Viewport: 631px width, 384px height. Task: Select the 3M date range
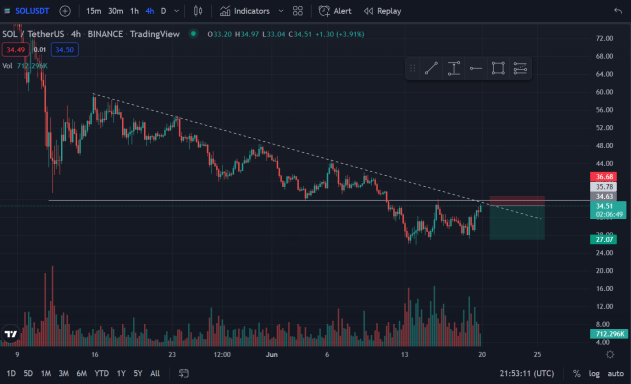[64, 374]
